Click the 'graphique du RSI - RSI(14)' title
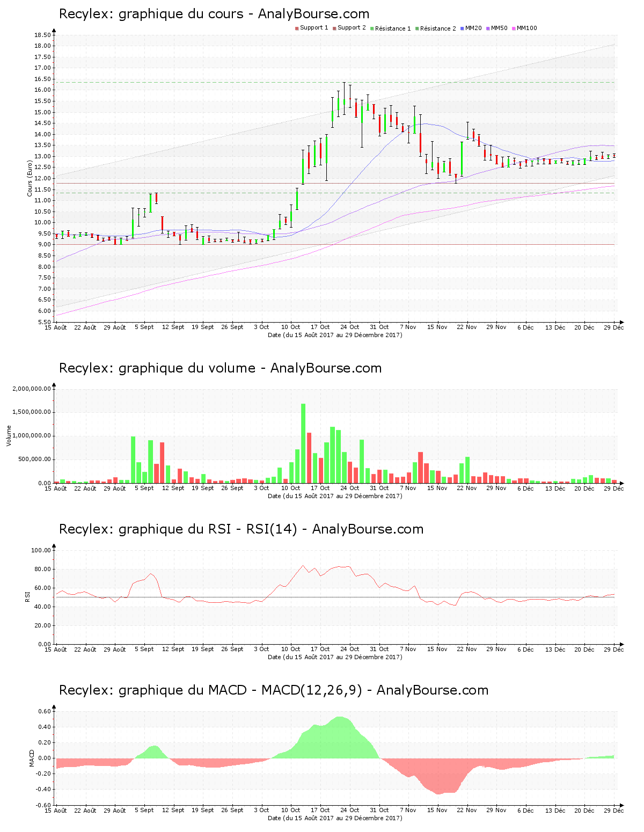The height and width of the screenshot is (832, 644). 208,529
